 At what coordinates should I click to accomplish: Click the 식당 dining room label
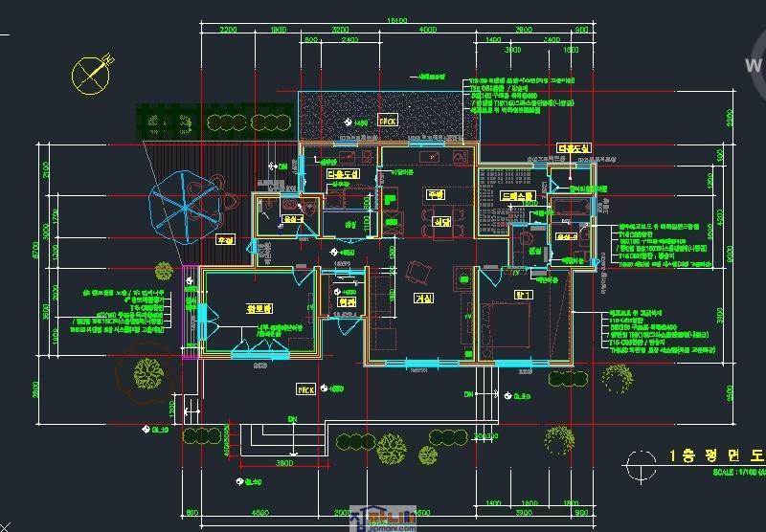click(x=443, y=221)
